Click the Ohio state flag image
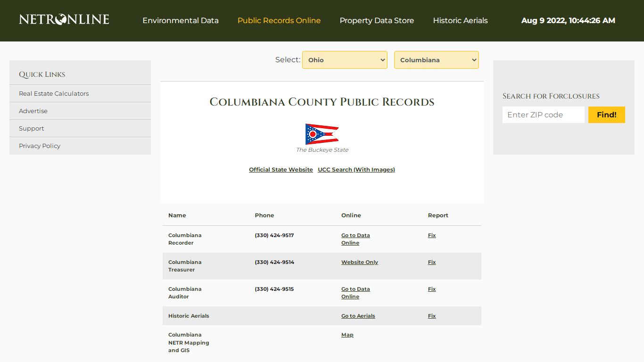Image resolution: width=644 pixels, height=362 pixels. 322,134
